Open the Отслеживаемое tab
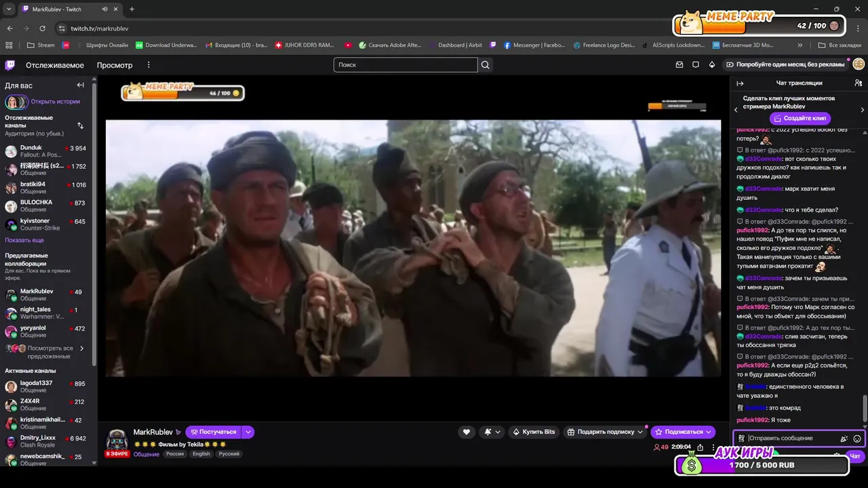Viewport: 868px width, 488px height. (x=55, y=65)
